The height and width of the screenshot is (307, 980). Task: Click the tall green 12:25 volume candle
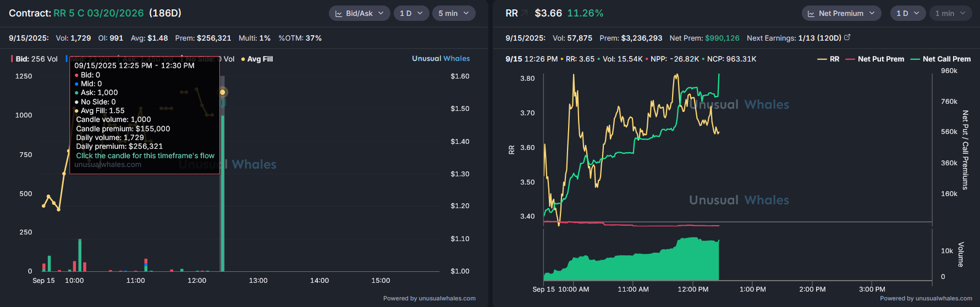click(x=223, y=192)
